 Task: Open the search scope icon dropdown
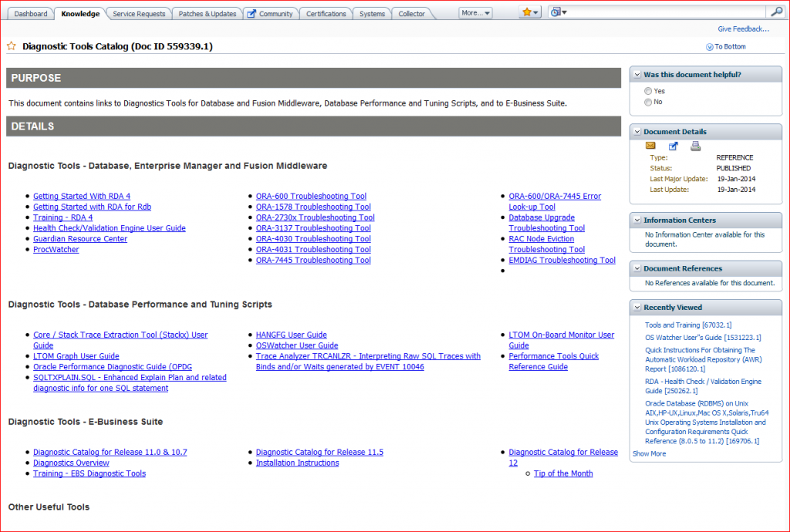point(559,12)
